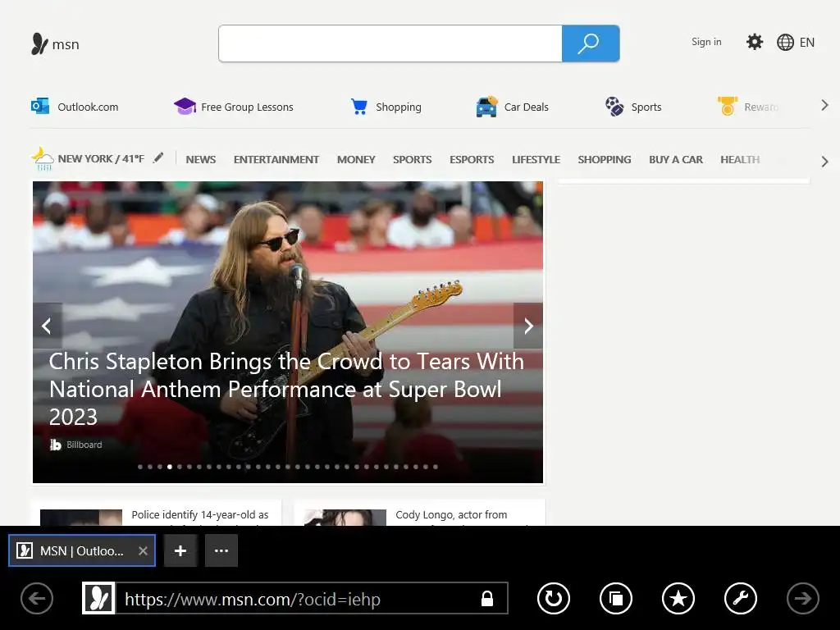The height and width of the screenshot is (630, 840).
Task: Click the highlighted active carousel dot
Action: 170,467
